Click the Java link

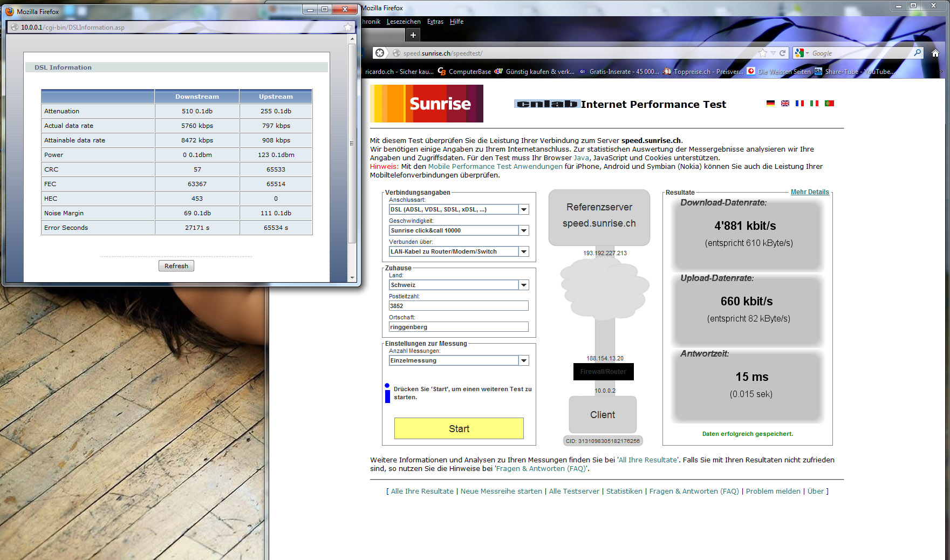coord(581,158)
